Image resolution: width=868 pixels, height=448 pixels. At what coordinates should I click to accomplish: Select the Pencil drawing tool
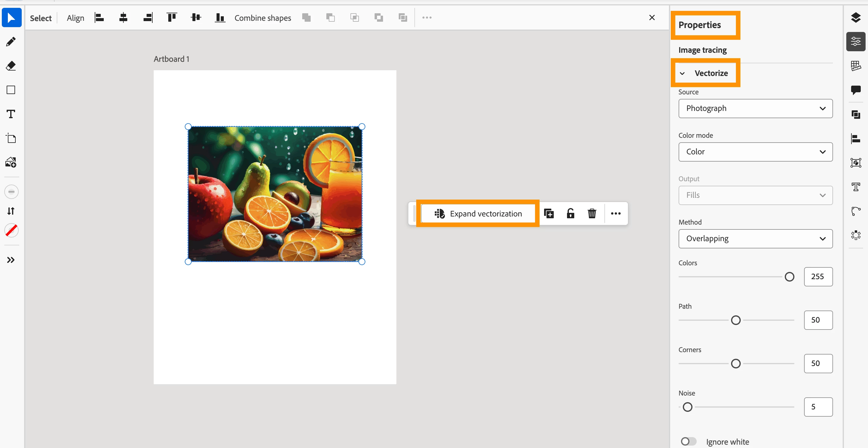(11, 42)
